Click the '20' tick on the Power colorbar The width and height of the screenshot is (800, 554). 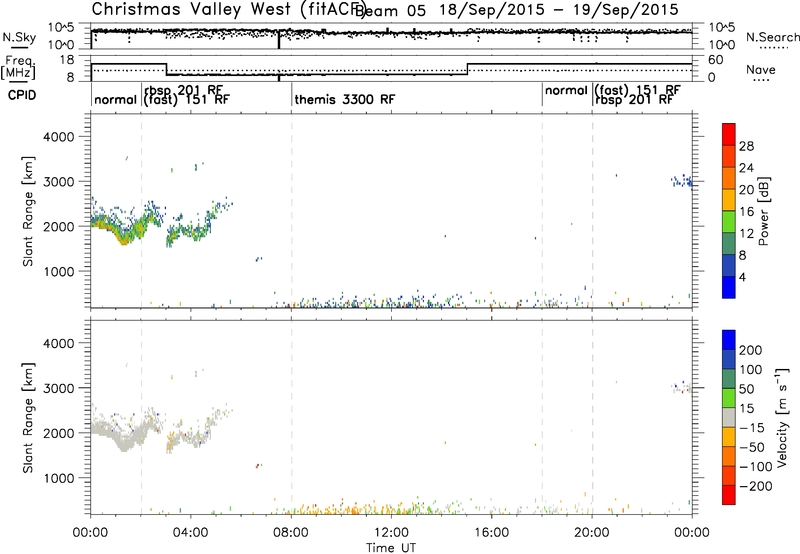[746, 190]
